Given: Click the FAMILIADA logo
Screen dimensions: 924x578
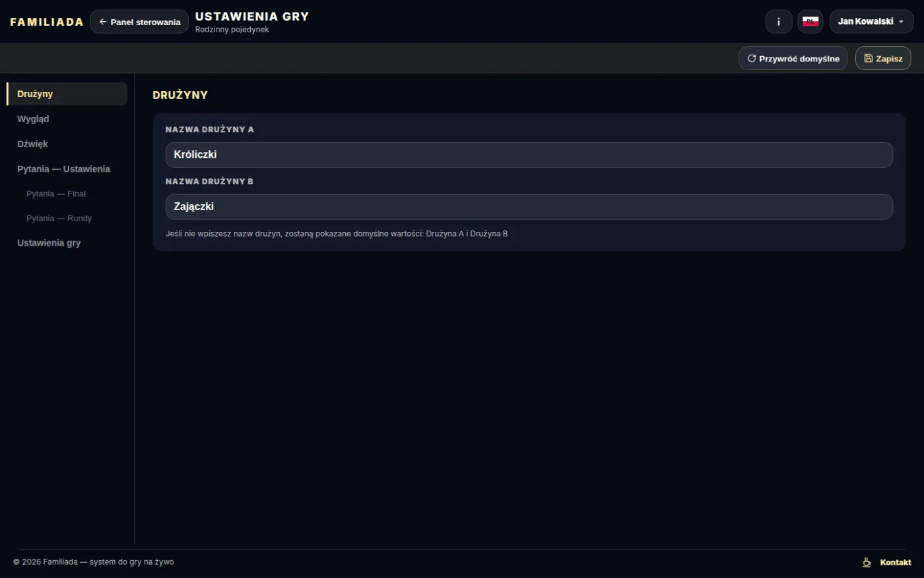Looking at the screenshot, I should tap(47, 22).
